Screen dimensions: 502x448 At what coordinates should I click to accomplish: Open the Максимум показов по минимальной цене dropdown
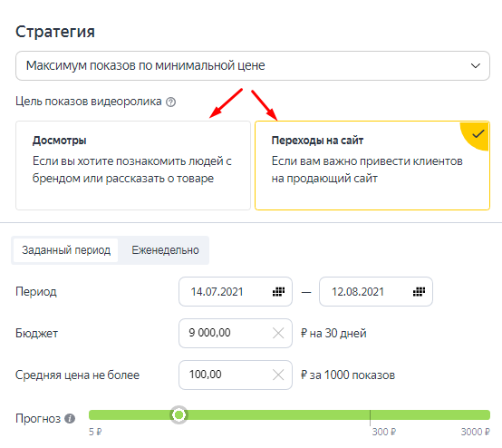pos(253,65)
